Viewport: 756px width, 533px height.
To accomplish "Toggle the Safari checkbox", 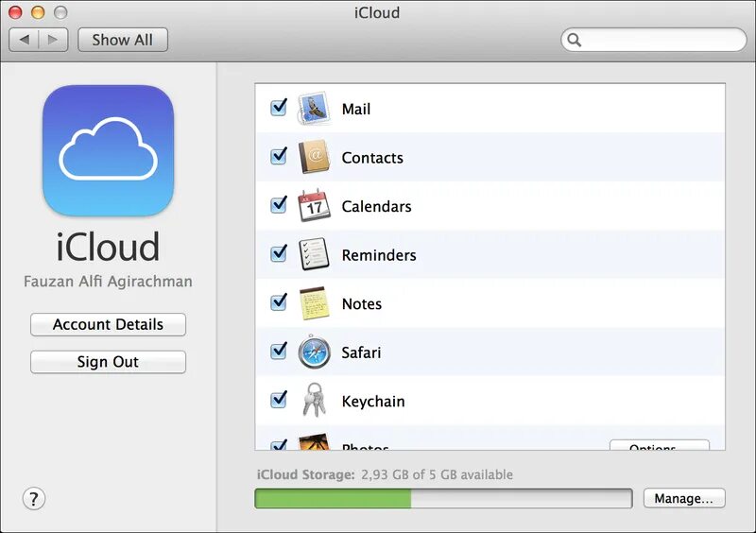I will click(x=279, y=351).
